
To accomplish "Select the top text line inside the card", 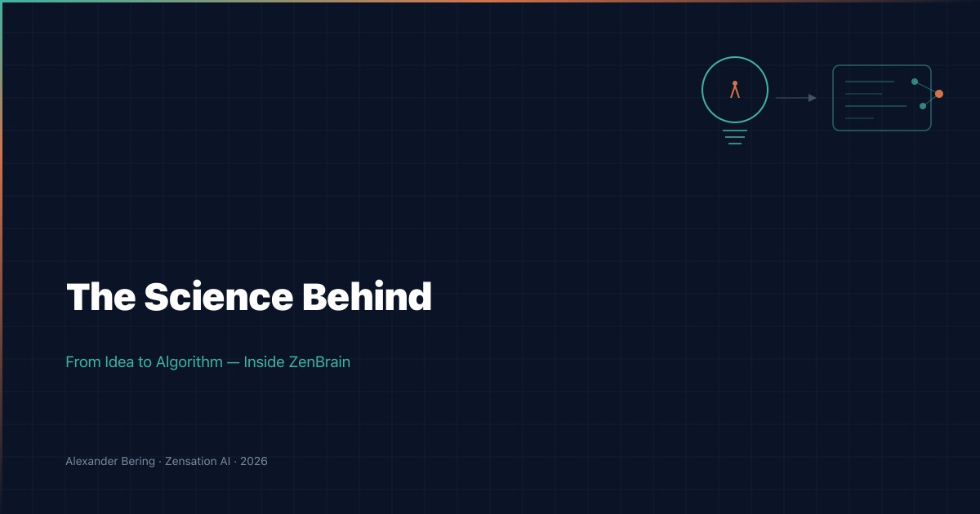I will click(x=870, y=82).
